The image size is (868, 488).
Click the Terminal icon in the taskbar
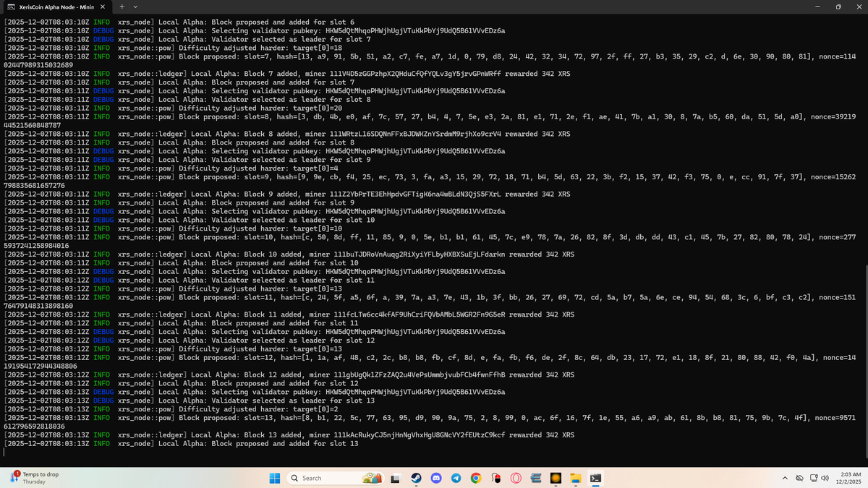pyautogui.click(x=595, y=478)
